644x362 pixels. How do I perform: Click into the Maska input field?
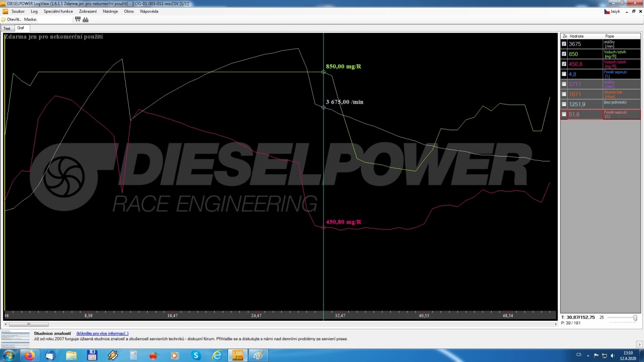pos(55,19)
